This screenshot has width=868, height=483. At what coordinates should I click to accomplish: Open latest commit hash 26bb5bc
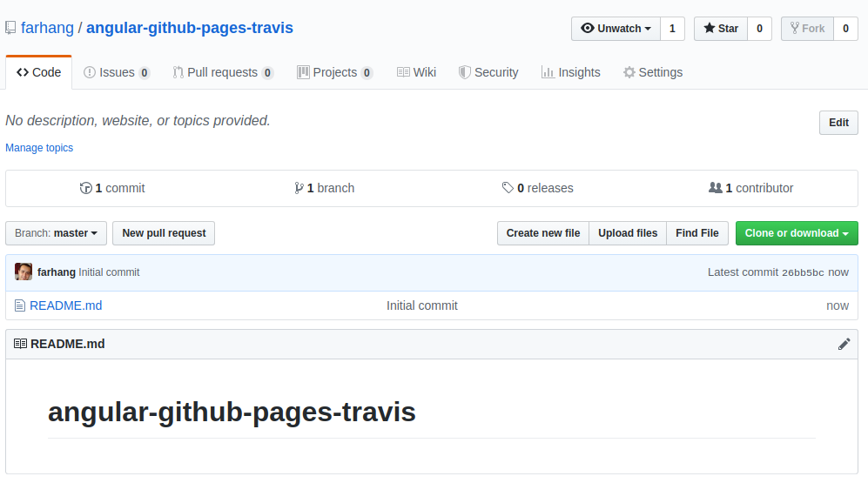tap(802, 272)
